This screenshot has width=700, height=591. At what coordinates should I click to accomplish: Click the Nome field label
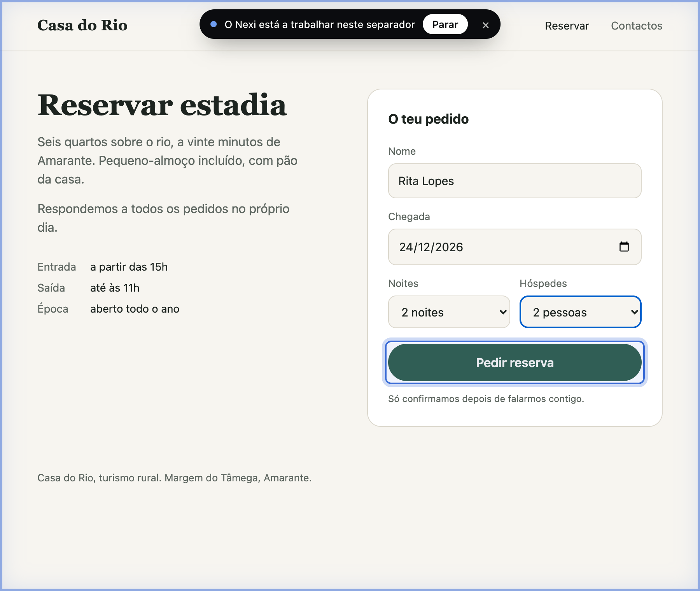402,151
